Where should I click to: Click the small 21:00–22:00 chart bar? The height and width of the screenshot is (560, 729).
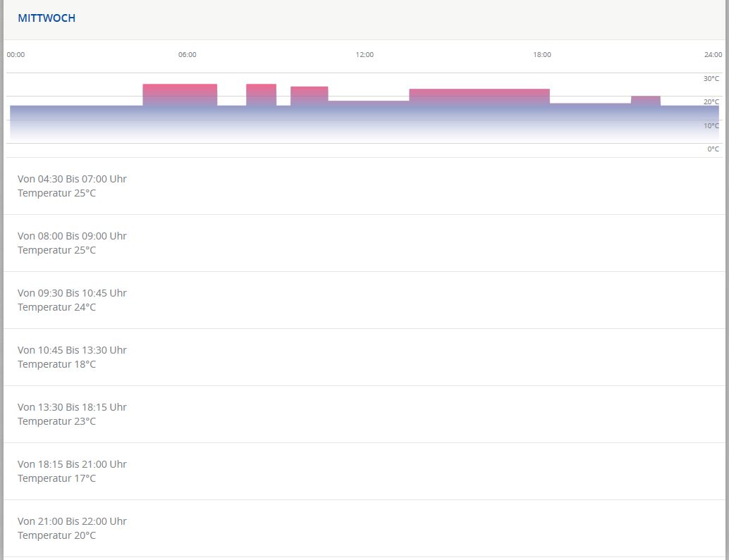pyautogui.click(x=645, y=101)
